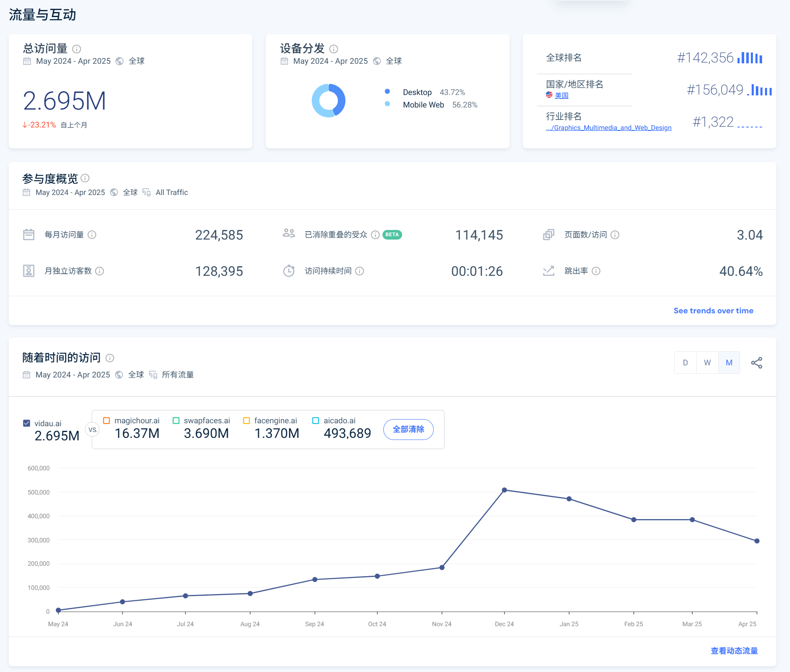
Task: Click the country rank mini bar chart
Action: [x=759, y=90]
